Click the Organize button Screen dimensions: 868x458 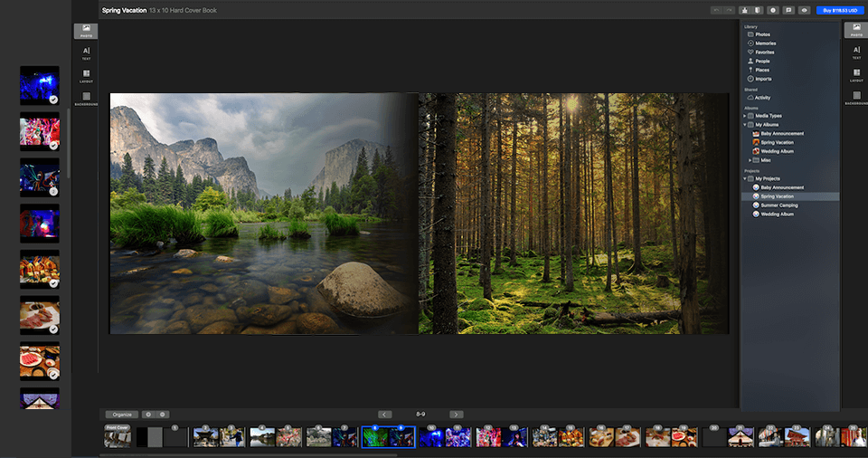tap(122, 415)
